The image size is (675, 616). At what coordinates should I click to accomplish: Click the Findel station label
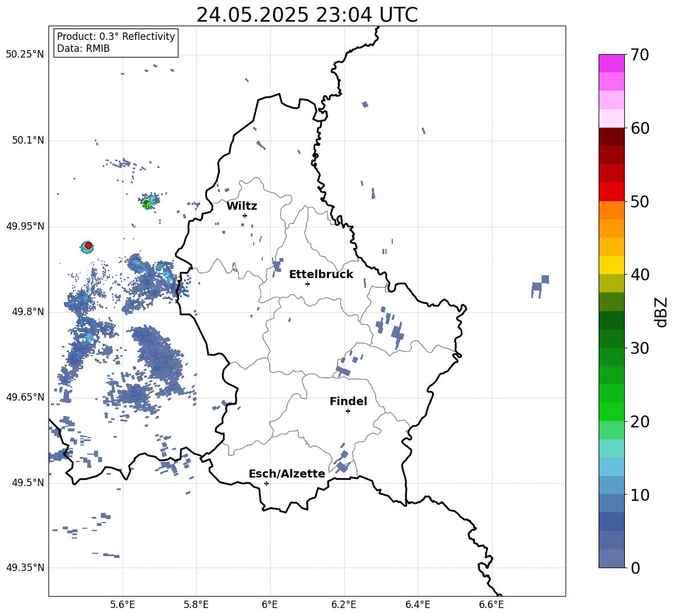click(348, 401)
